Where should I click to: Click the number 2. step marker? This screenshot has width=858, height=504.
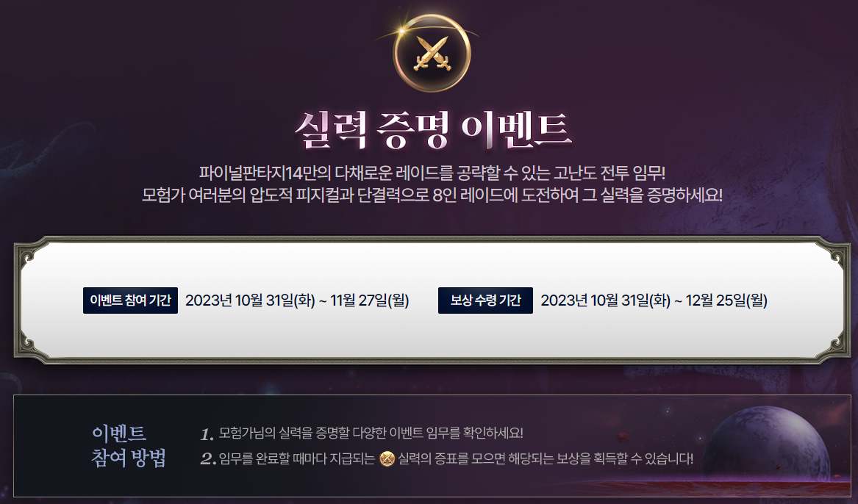(x=208, y=459)
